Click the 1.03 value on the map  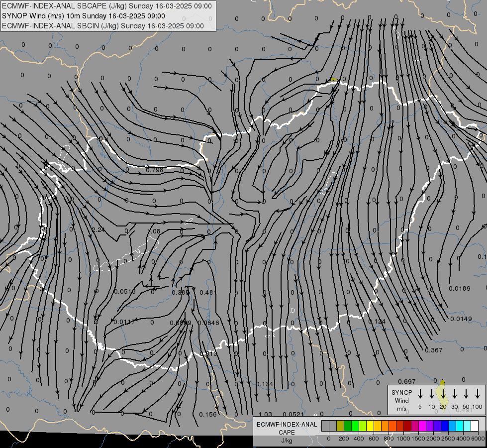tap(265, 414)
